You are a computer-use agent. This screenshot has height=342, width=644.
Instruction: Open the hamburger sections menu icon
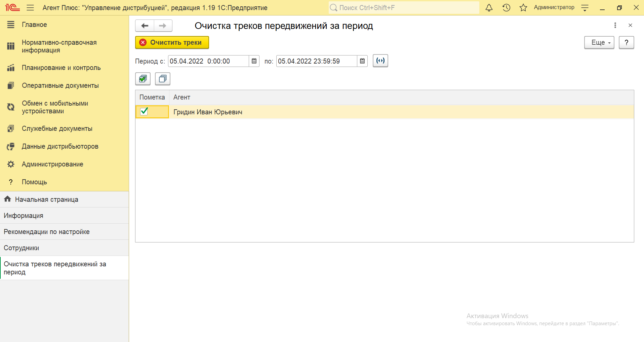pos(30,8)
